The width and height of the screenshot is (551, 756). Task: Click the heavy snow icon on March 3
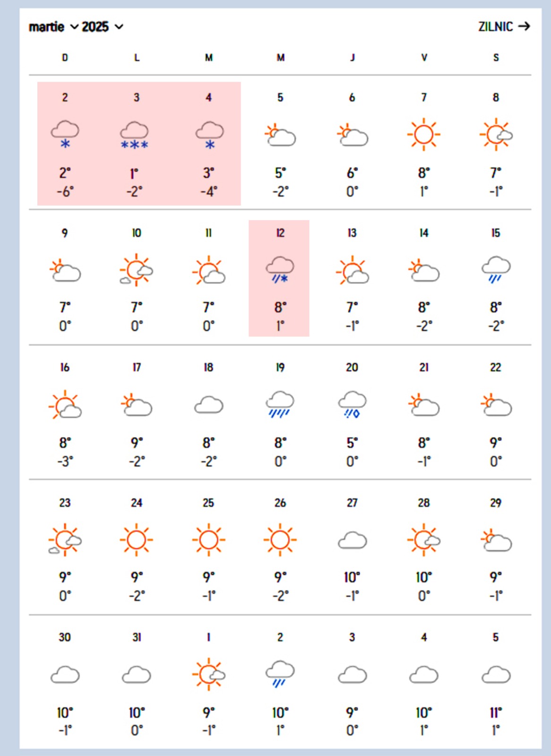pos(135,135)
